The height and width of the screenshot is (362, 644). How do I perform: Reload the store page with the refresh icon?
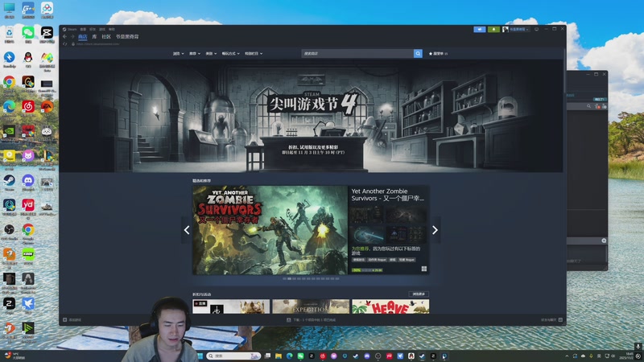click(65, 44)
